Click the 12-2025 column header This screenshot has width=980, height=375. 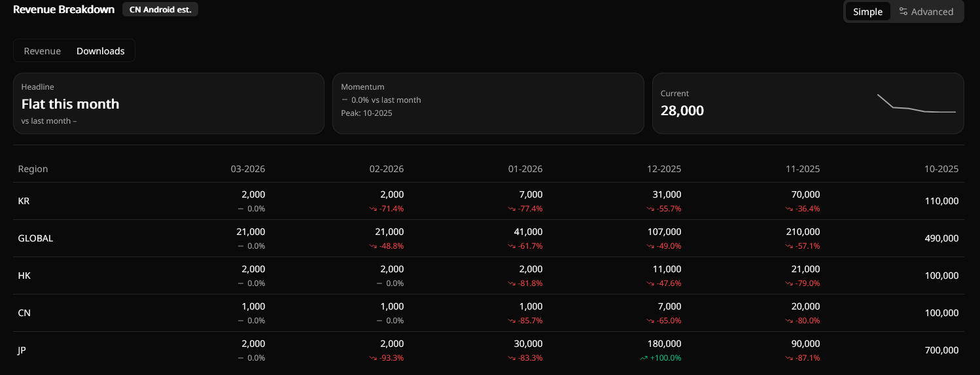click(x=664, y=169)
